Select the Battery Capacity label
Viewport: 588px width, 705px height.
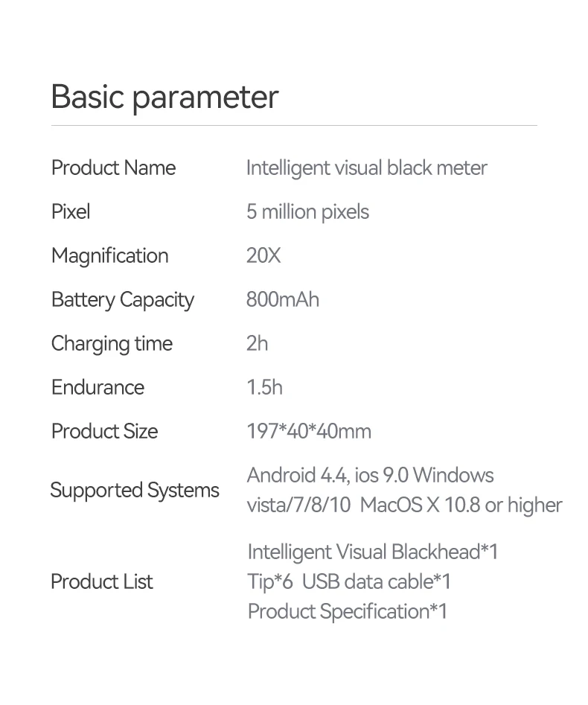[x=123, y=300]
